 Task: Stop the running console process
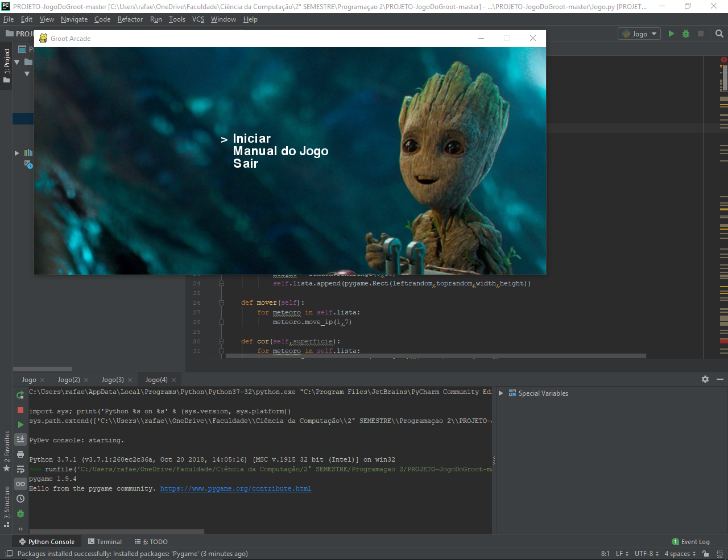point(19,409)
